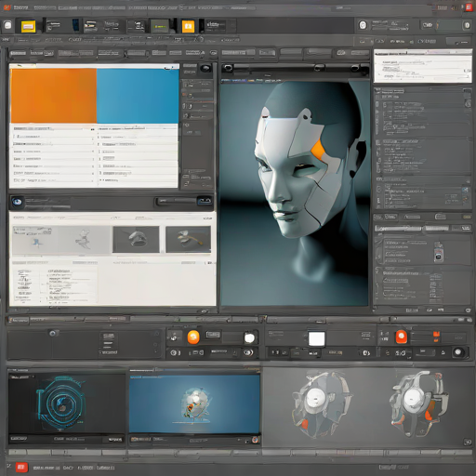Select the white square swatch in control strip
Screen dimensions: 476x476
pos(317,338)
